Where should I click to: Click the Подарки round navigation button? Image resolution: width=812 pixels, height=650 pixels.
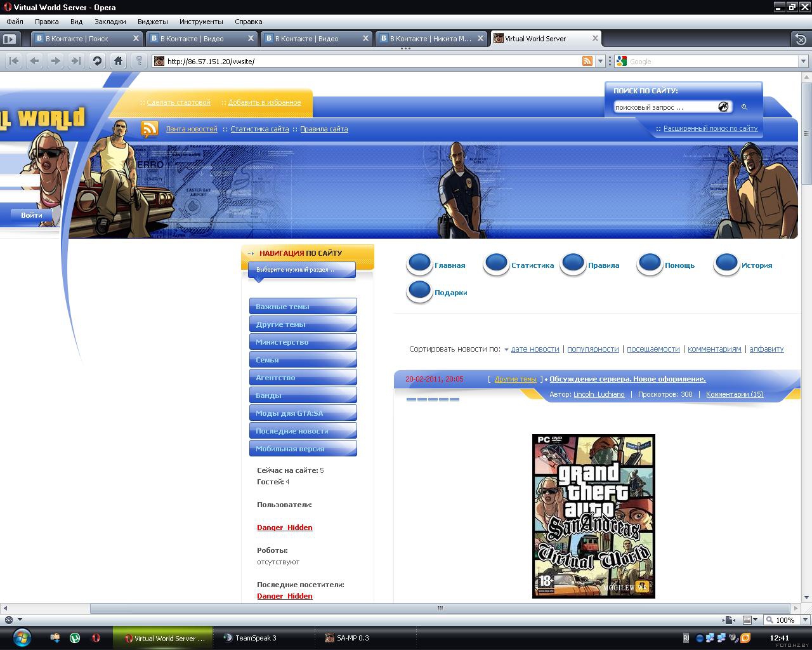419,292
